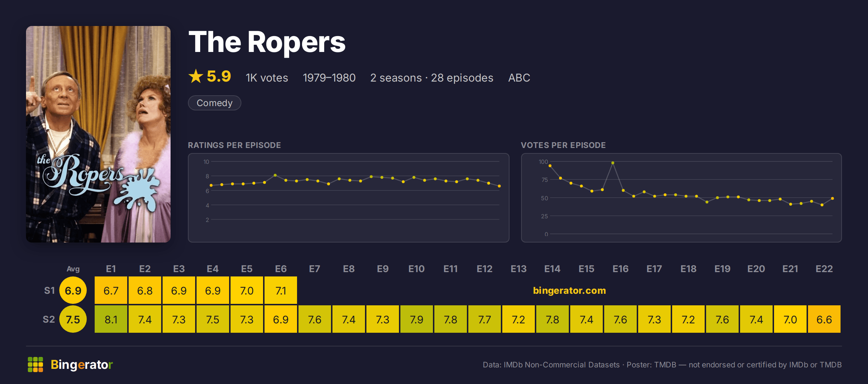
Task: Click season 2 episode 22 rated 6.6
Action: (x=824, y=319)
